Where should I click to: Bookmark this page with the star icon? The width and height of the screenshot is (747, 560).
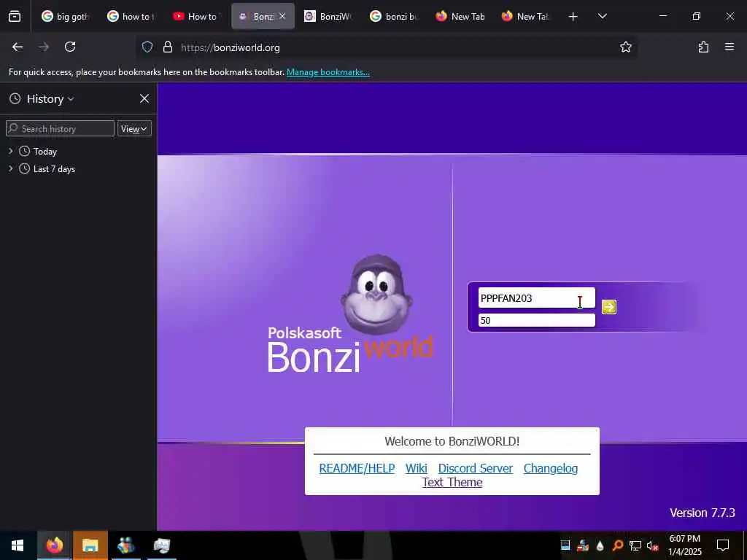625,47
